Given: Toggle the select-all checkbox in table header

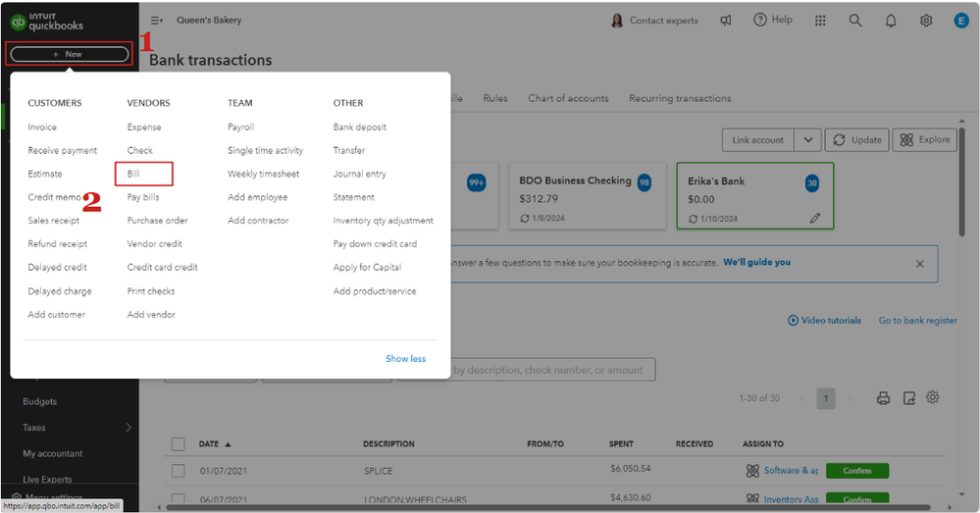Looking at the screenshot, I should click(179, 444).
